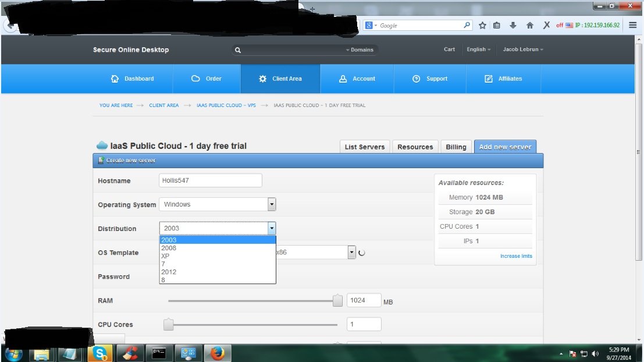This screenshot has height=362, width=644.
Task: Open the Order menu item
Action: pyautogui.click(x=207, y=79)
